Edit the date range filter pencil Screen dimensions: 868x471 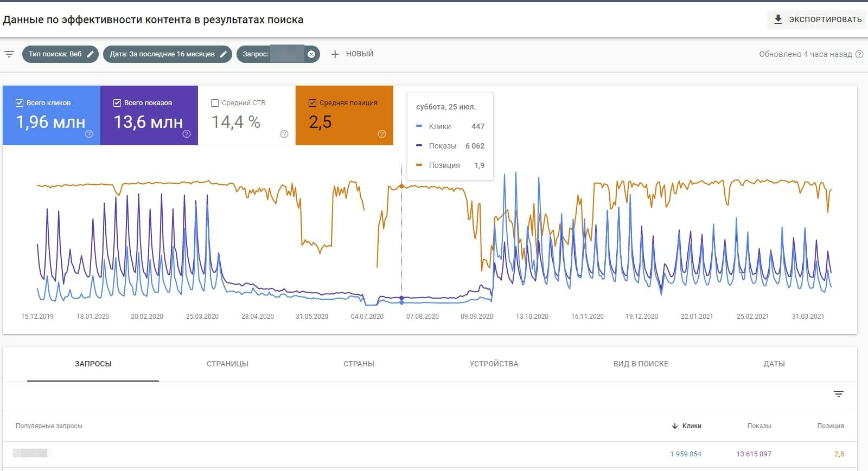223,54
